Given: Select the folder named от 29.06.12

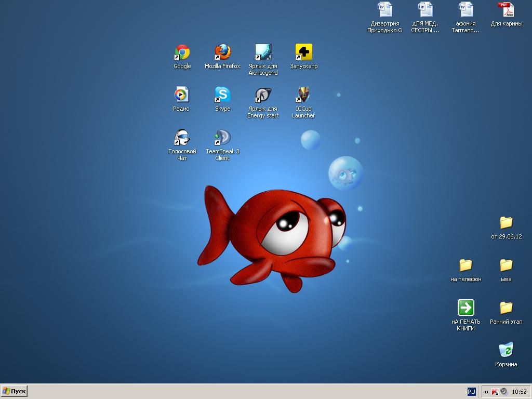Looking at the screenshot, I should click(506, 223).
